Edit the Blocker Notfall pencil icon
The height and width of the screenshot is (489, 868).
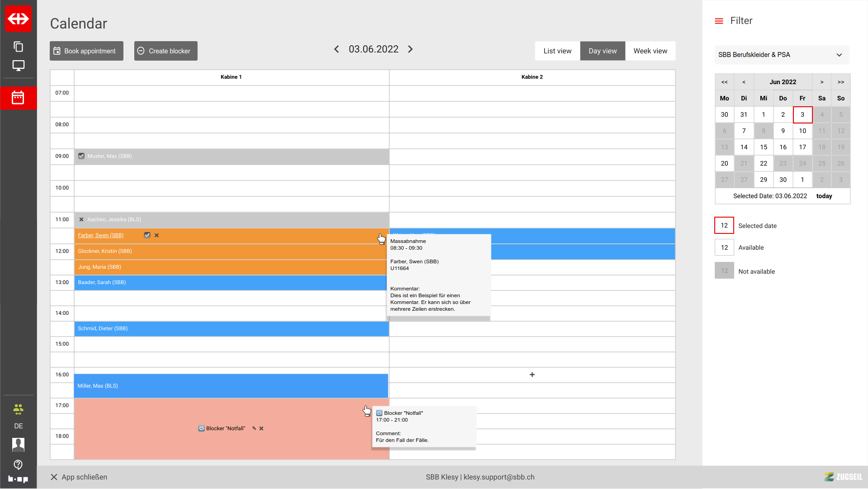254,428
